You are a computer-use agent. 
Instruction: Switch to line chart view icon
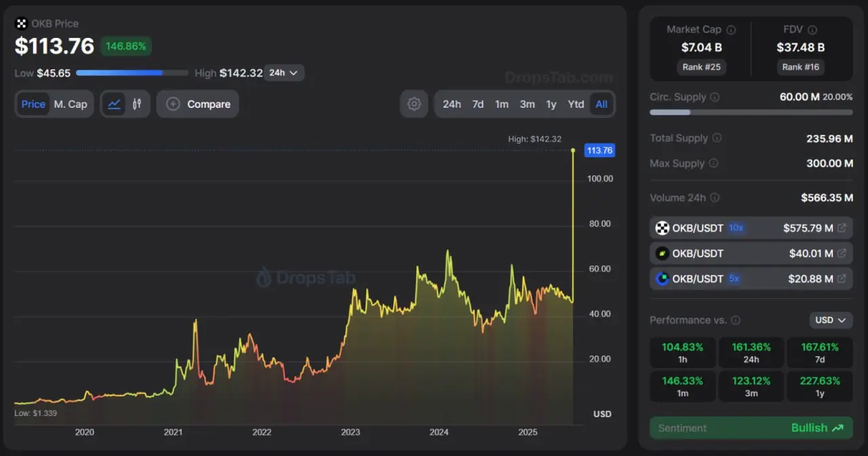coord(114,104)
